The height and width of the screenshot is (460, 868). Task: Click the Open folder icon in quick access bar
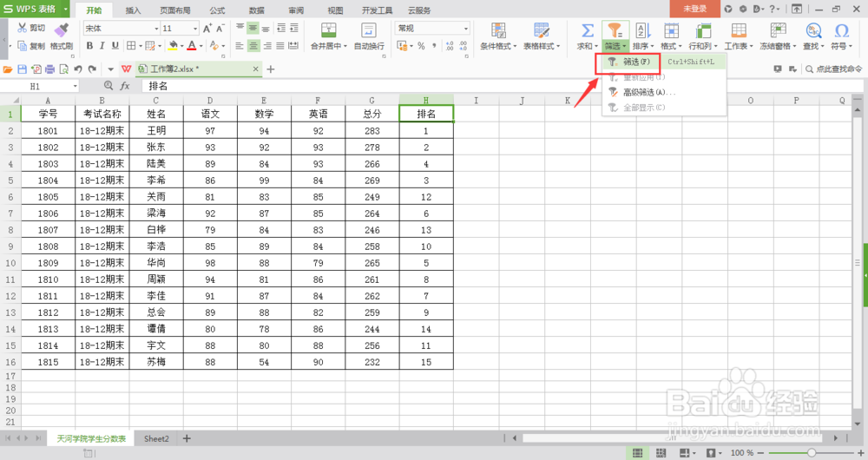[8, 69]
